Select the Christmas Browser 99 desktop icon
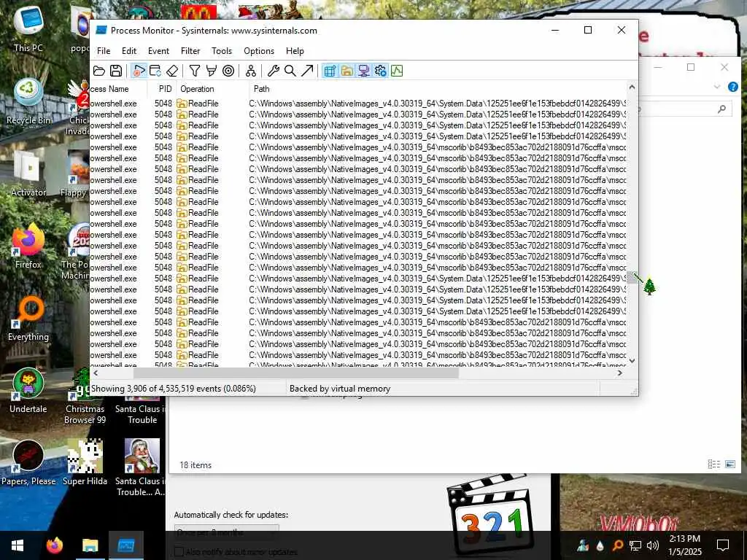Screen dimensions: 747x560 (x=85, y=395)
